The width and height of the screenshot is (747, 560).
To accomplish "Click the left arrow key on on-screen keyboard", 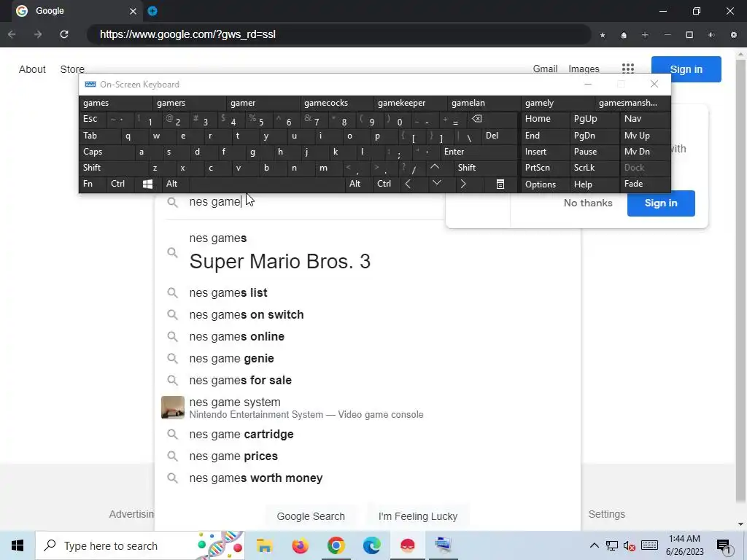I will pyautogui.click(x=408, y=184).
